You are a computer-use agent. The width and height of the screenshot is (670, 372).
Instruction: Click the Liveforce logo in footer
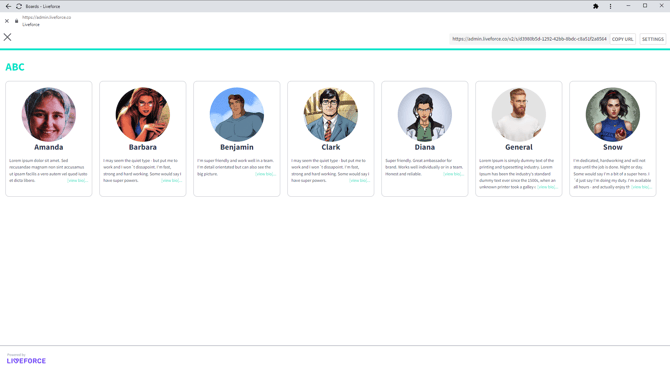pos(26,361)
